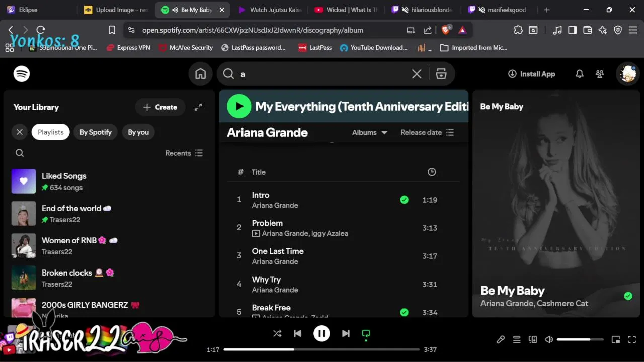Bookmark this page icon
The width and height of the screenshot is (644, 362).
(x=112, y=30)
